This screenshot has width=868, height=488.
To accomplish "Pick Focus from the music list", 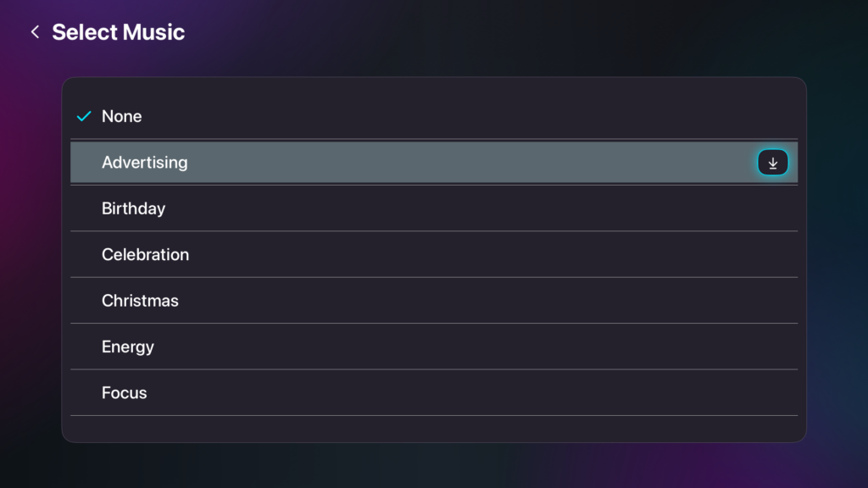I will (433, 393).
